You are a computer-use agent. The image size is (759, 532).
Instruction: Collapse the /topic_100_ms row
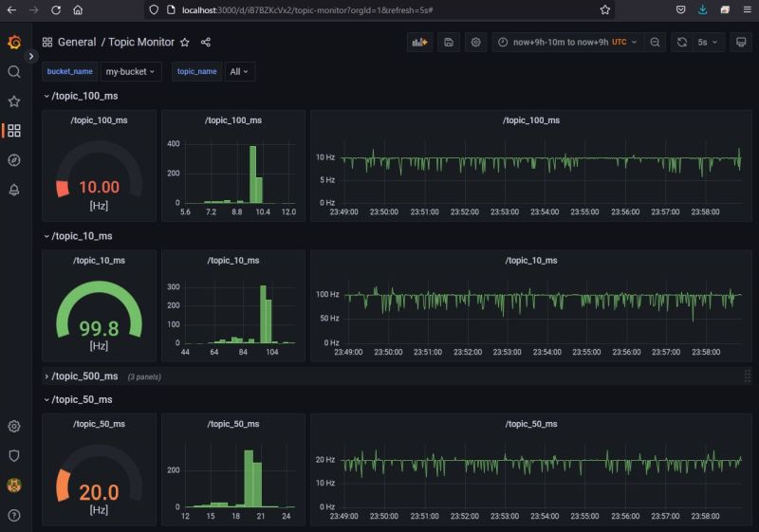[81, 96]
